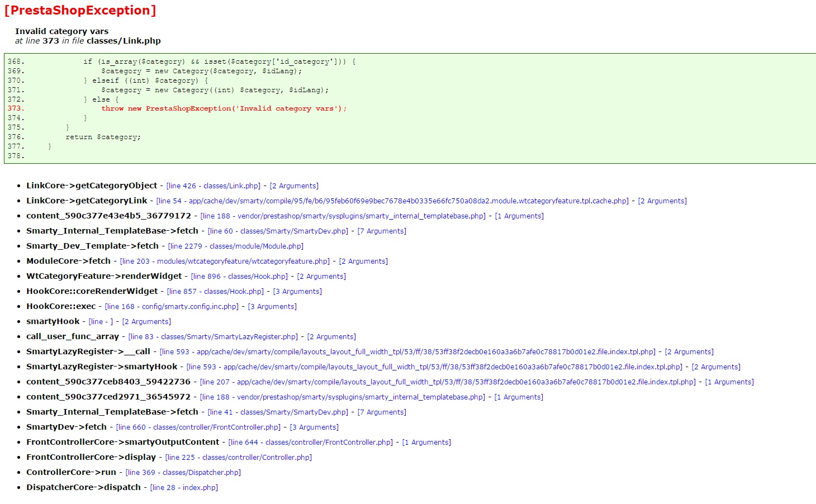This screenshot has height=504, width=816.
Task: Open line 188 link for content_590c377e43e4b5_36779172
Action: coord(343,216)
